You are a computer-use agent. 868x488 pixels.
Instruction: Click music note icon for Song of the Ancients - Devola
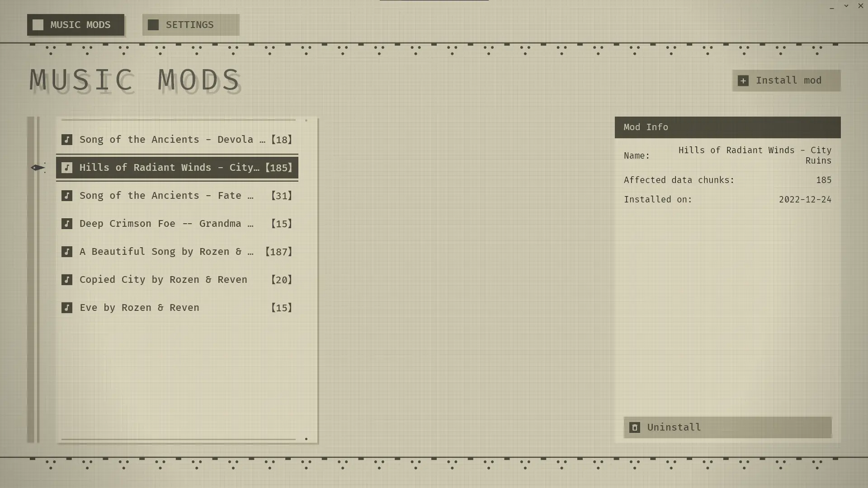click(x=67, y=140)
